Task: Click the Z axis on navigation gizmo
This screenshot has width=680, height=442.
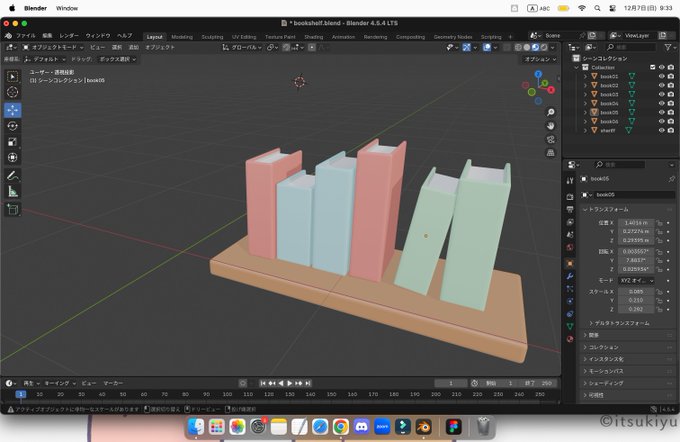Action: point(538,74)
